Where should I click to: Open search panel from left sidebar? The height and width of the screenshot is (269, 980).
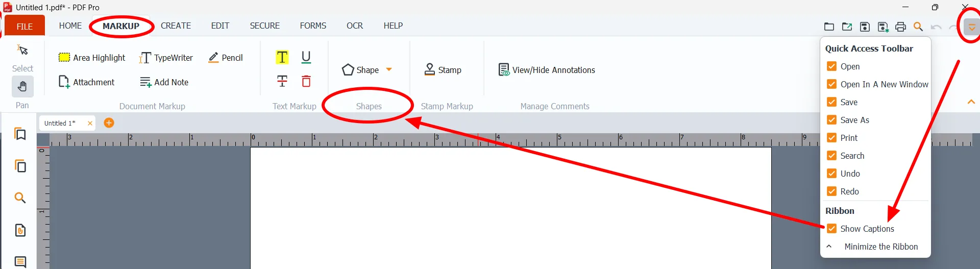tap(20, 198)
